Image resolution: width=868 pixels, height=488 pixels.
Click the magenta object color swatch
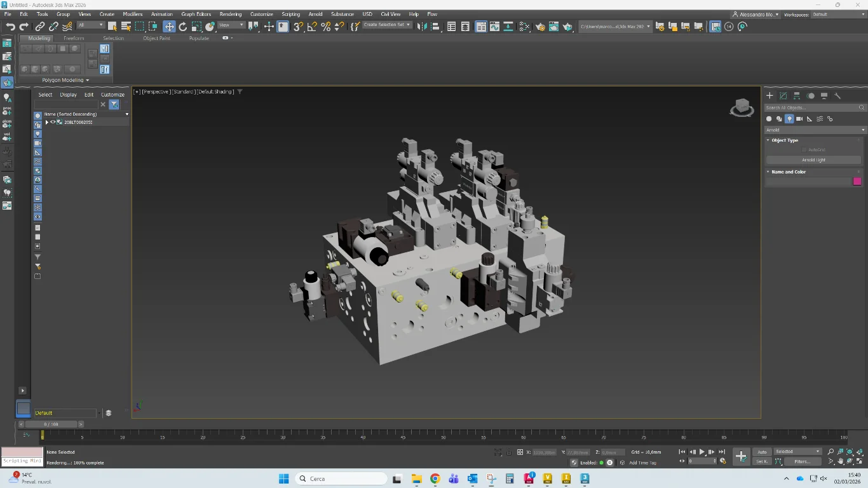857,182
